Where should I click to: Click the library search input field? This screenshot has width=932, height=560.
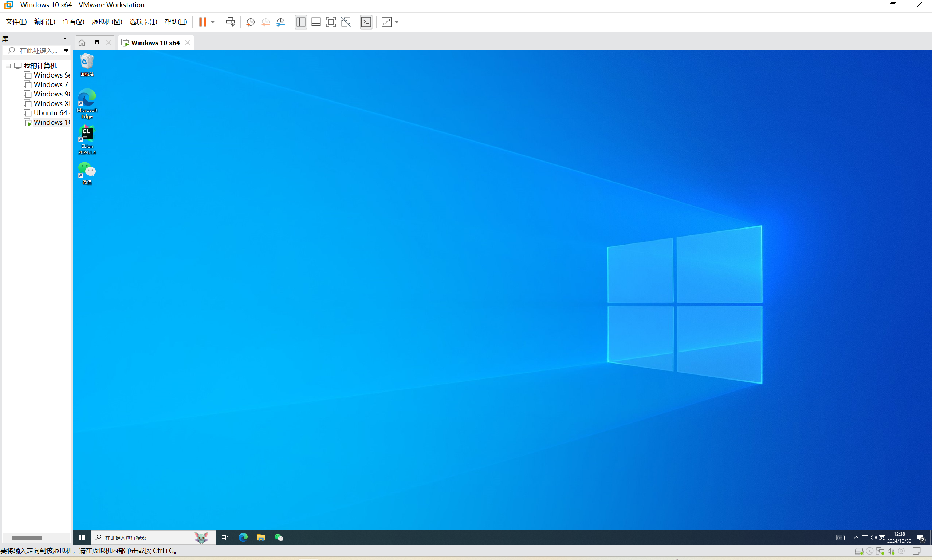[x=38, y=50]
